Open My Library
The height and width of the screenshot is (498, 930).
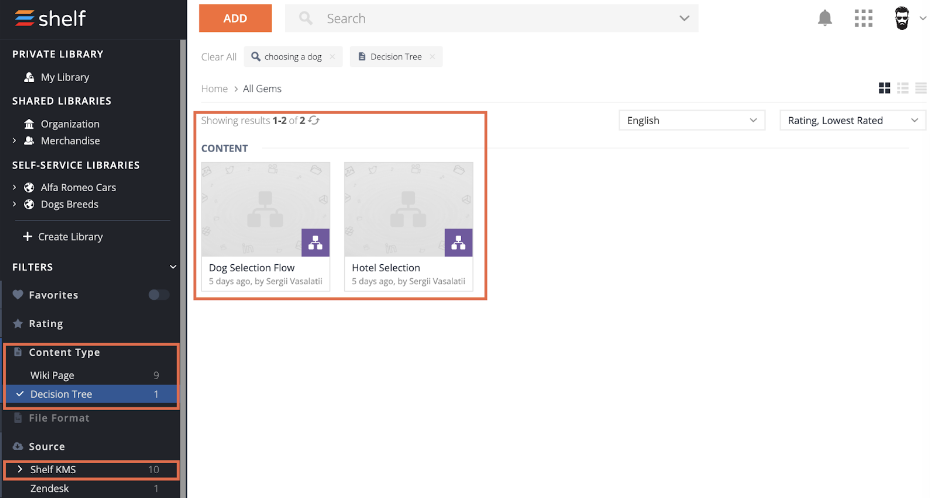click(x=65, y=77)
